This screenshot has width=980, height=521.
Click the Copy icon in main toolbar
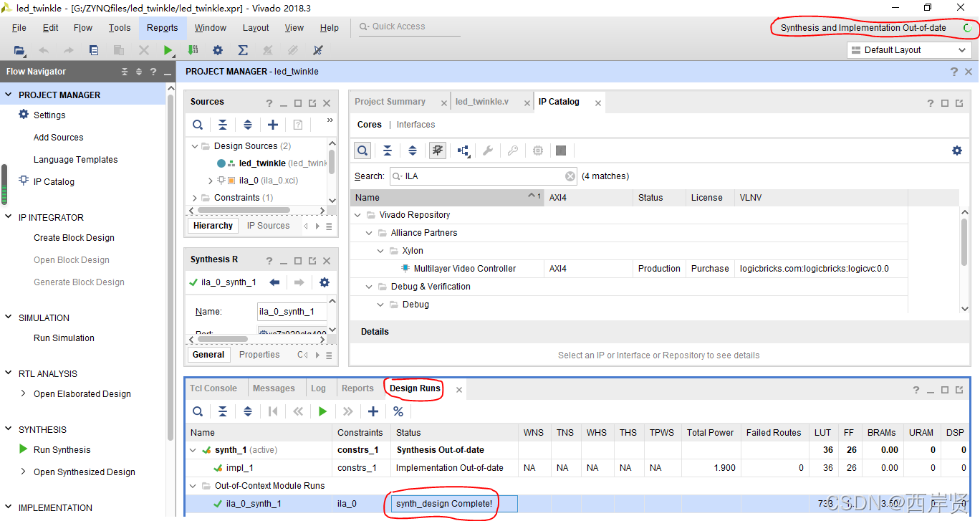[x=94, y=50]
